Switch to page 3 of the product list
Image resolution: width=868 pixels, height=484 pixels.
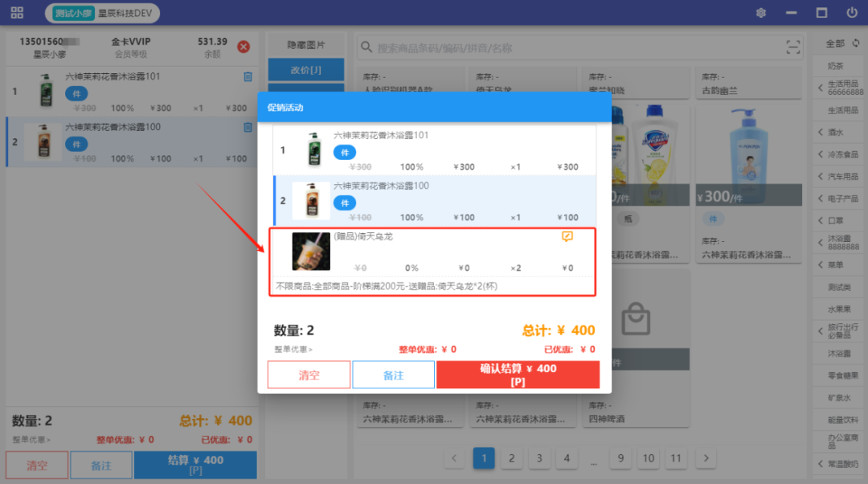[x=539, y=458]
